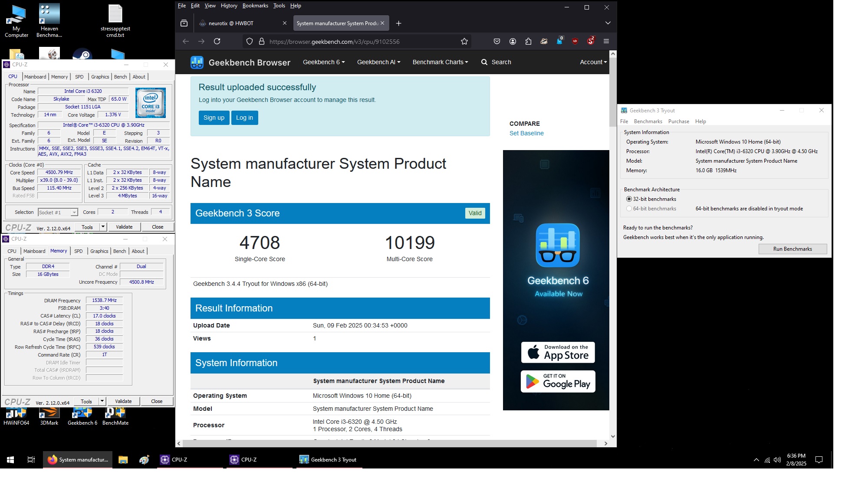
Task: Expand Geekbench AI navbar dropdown
Action: (x=378, y=62)
